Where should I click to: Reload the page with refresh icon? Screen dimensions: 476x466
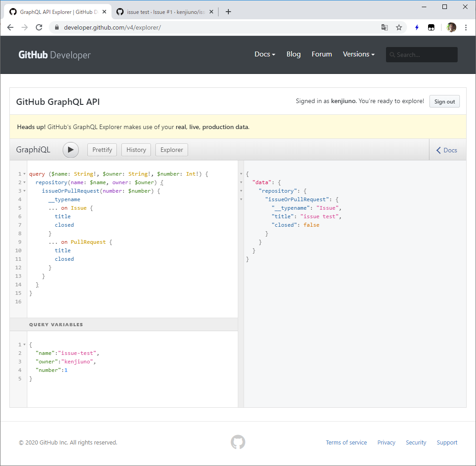point(39,28)
